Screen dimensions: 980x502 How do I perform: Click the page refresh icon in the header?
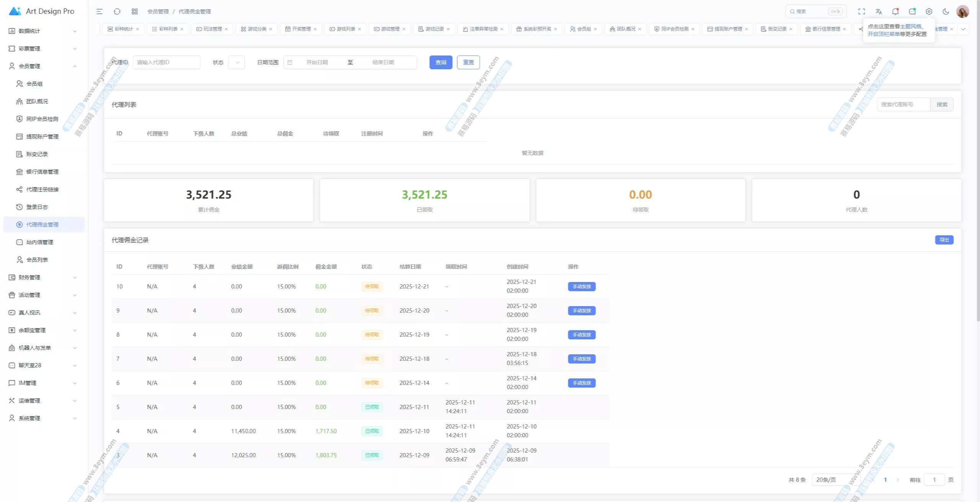click(x=117, y=11)
